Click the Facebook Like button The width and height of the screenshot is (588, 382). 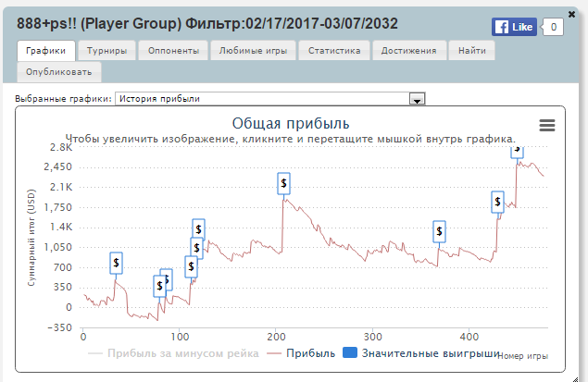point(514,27)
